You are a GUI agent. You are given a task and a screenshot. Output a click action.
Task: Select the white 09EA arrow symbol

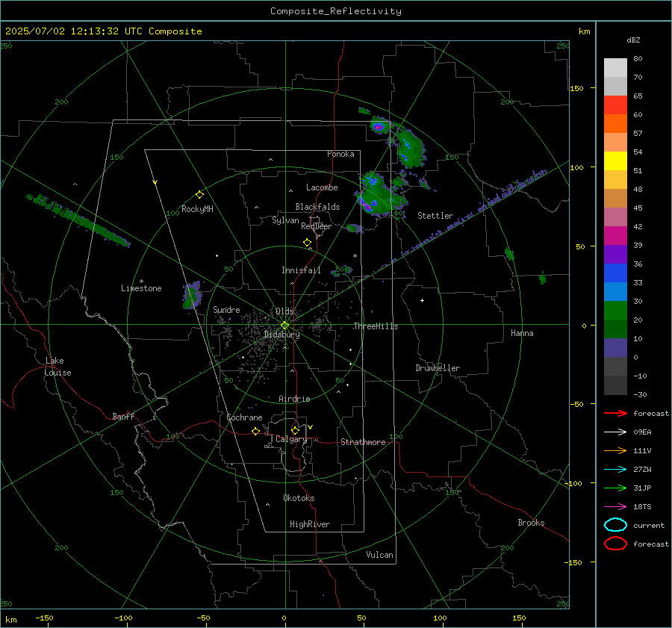point(615,432)
